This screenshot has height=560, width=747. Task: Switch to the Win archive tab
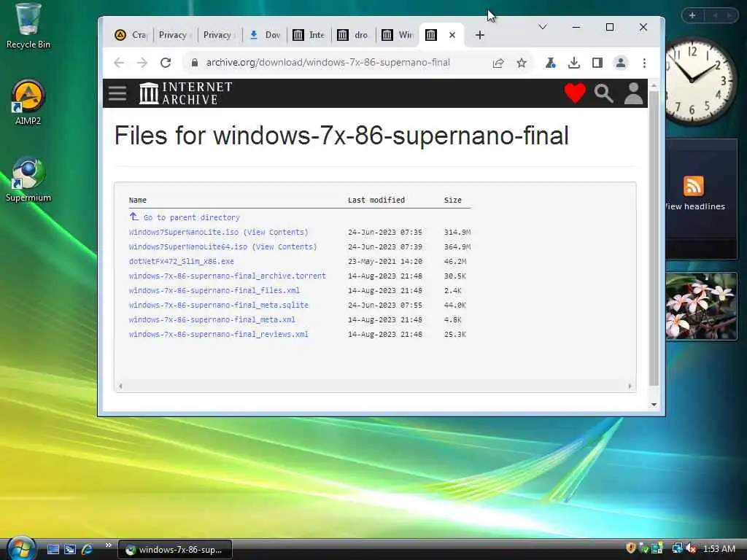click(x=398, y=35)
